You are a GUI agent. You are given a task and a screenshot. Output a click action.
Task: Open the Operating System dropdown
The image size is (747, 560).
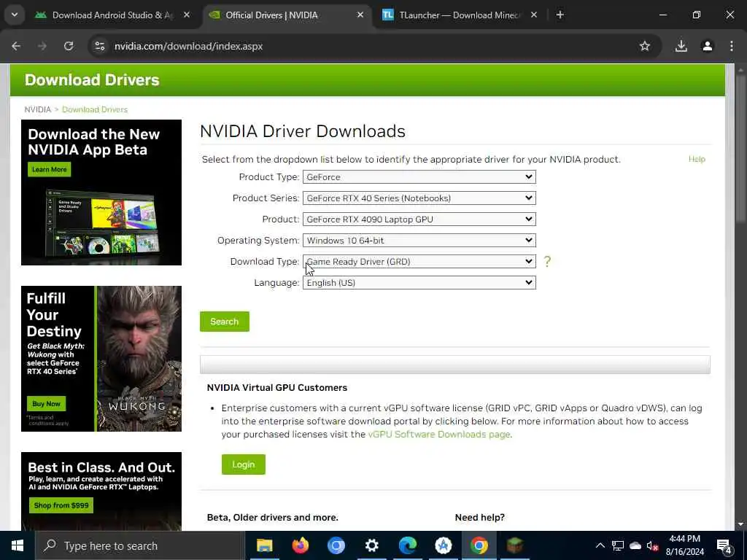pos(419,241)
